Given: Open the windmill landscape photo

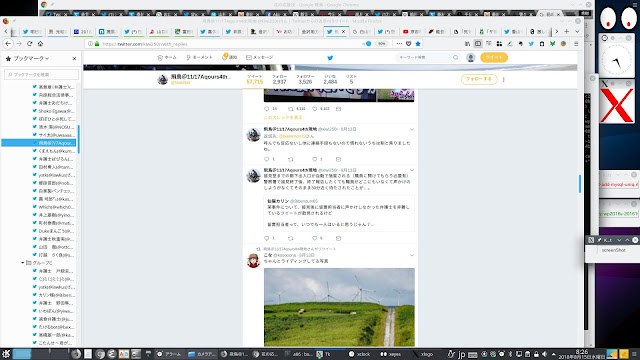Looking at the screenshot, I should (339, 307).
